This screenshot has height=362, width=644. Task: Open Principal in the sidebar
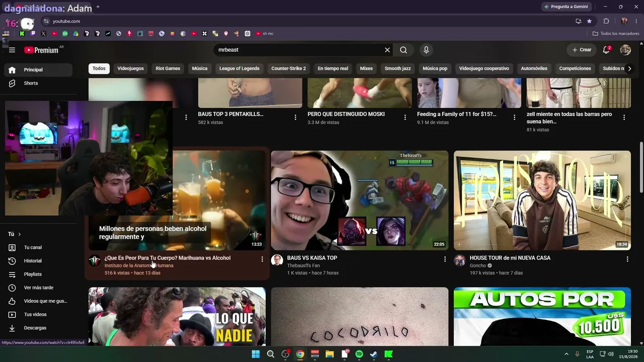38,70
